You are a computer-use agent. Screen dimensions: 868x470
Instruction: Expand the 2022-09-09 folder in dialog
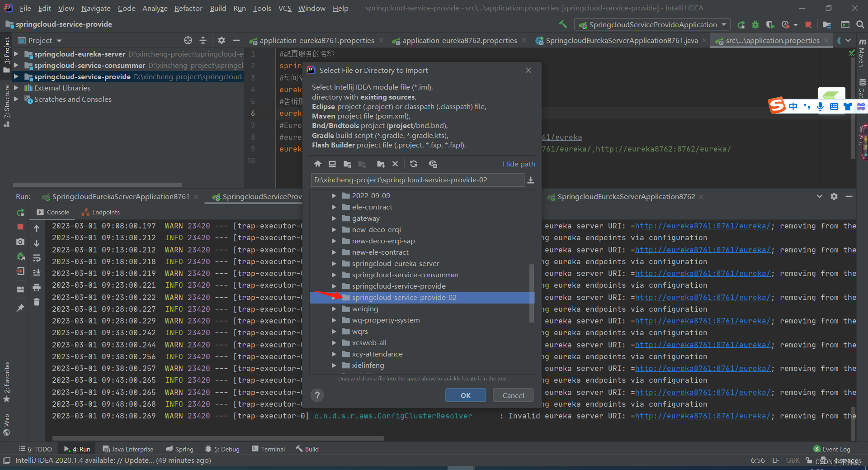[x=334, y=196]
